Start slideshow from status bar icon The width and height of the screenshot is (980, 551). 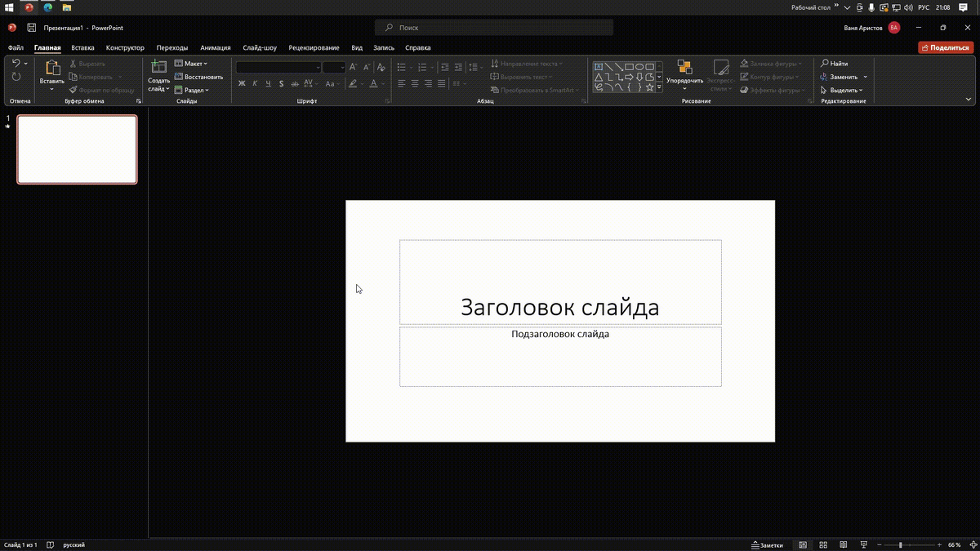[x=863, y=544]
